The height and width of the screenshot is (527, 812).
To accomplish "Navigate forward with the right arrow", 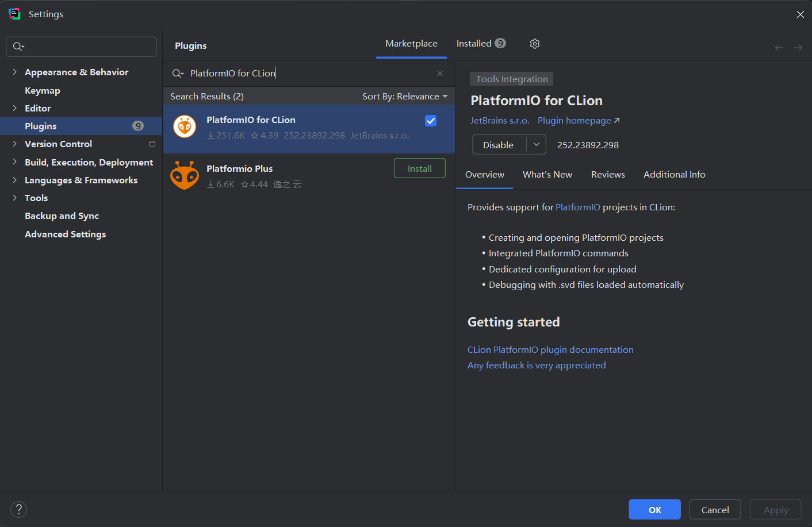I will [x=798, y=48].
